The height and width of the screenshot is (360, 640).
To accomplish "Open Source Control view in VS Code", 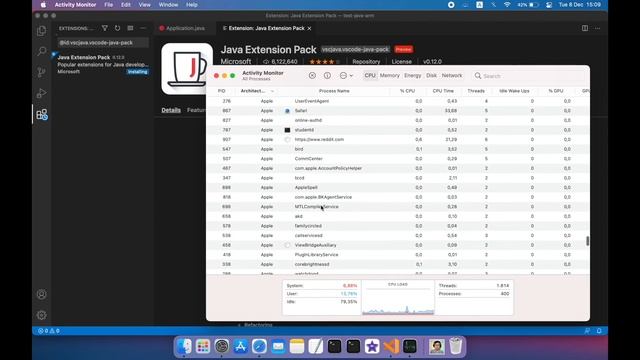I will (x=42, y=72).
